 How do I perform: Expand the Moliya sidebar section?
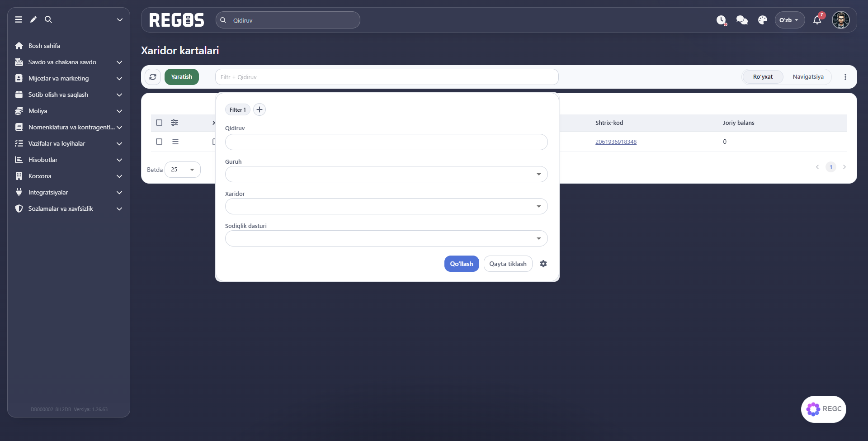coord(69,111)
